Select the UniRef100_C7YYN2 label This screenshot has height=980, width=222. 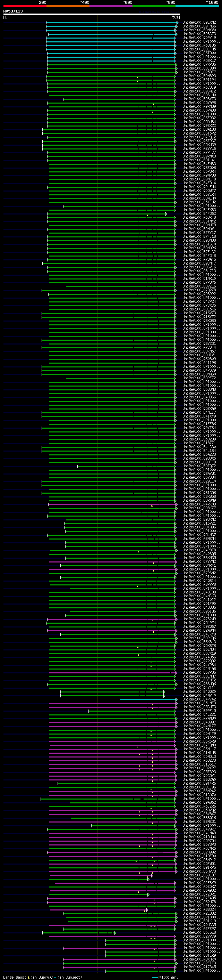[x=199, y=561]
